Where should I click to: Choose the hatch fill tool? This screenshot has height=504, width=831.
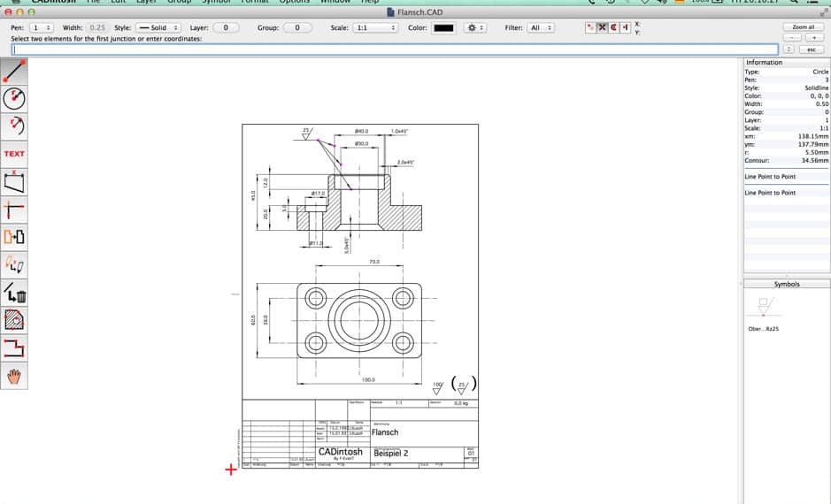click(x=15, y=319)
